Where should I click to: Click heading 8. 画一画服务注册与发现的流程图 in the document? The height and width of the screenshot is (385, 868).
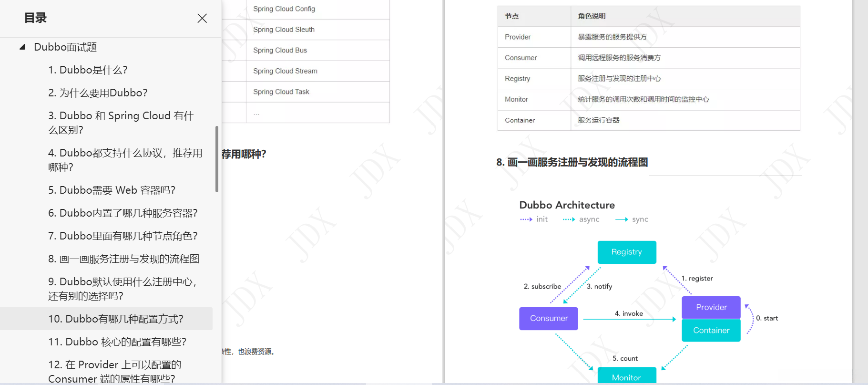572,162
